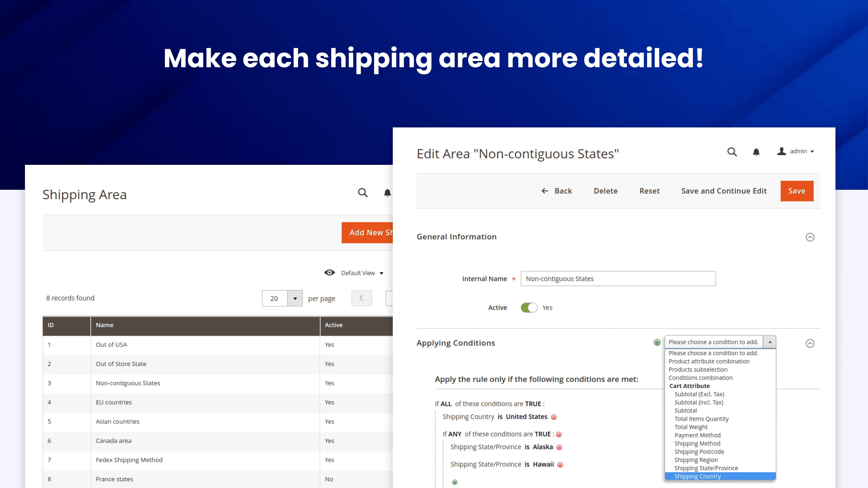Delete the Hawaii state condition

[x=560, y=465]
